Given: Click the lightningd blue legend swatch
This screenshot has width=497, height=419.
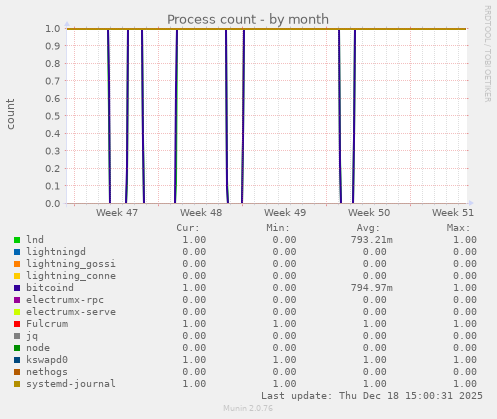Looking at the screenshot, I should (x=17, y=252).
